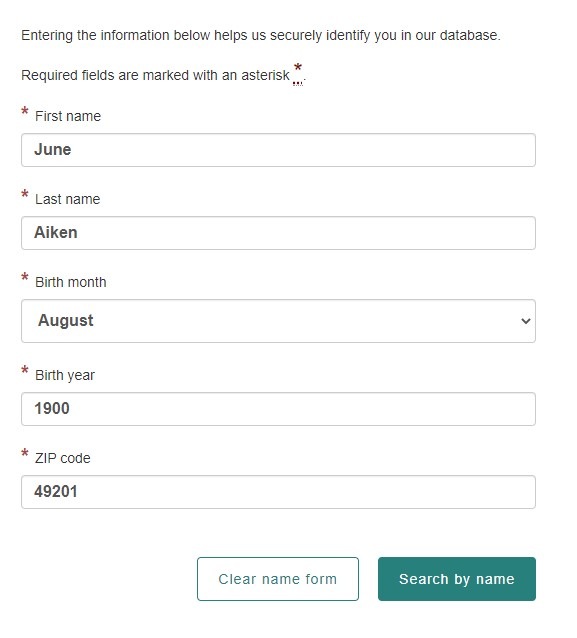
Task: Click the First name field containing June
Action: coord(278,150)
